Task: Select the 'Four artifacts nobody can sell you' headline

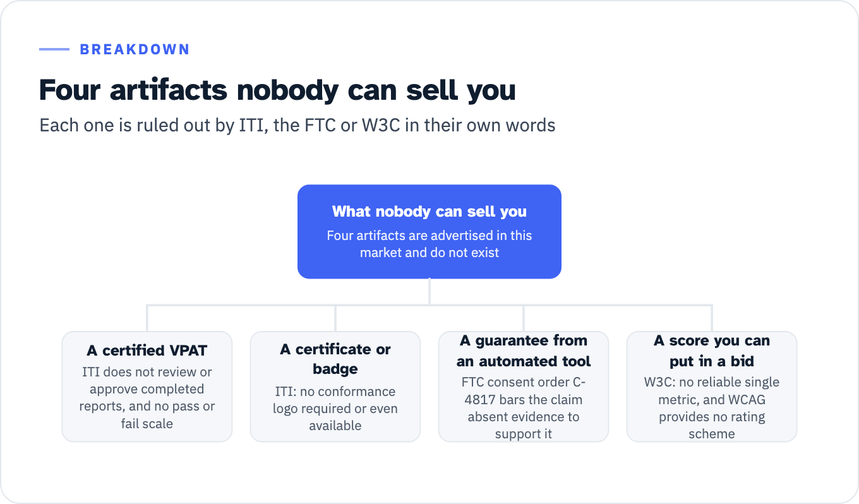Action: (277, 90)
